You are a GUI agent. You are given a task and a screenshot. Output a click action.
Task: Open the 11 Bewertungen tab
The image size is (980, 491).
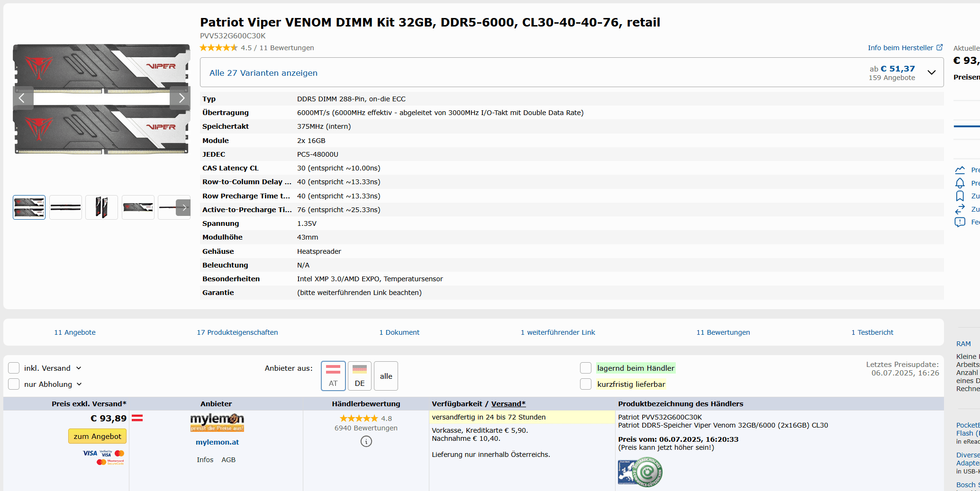723,332
